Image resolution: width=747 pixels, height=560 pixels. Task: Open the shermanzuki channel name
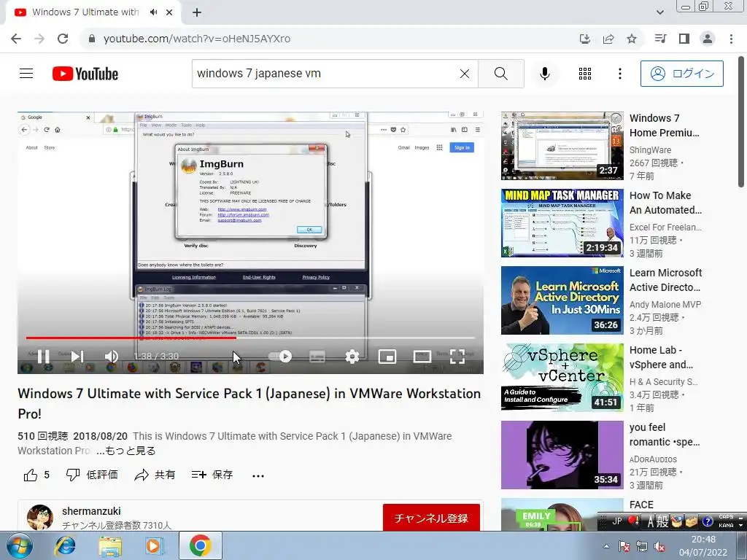click(x=91, y=511)
